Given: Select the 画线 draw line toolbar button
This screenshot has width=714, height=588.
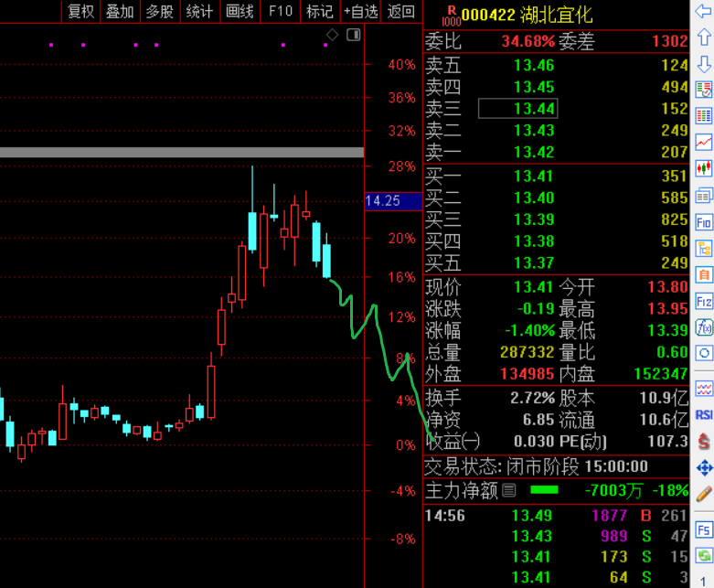Looking at the screenshot, I should [240, 11].
